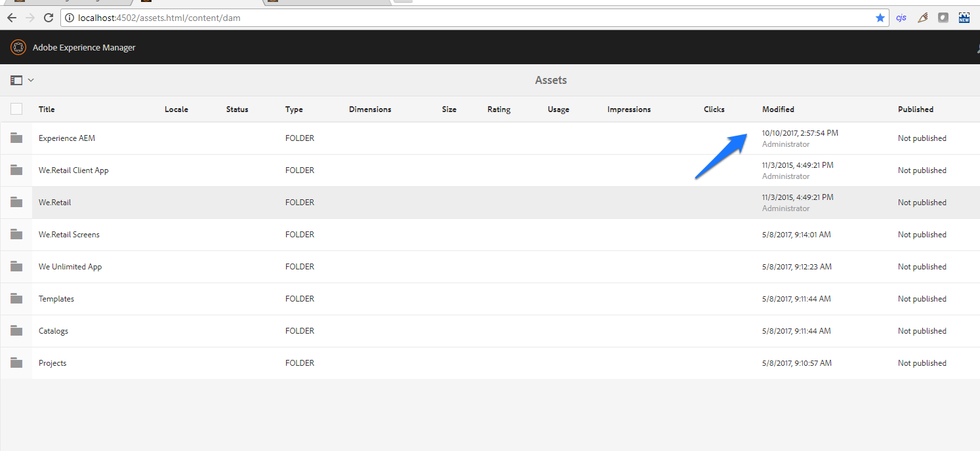Click the folder icon beside We.Retail
This screenshot has width=980, height=451.
(16, 202)
